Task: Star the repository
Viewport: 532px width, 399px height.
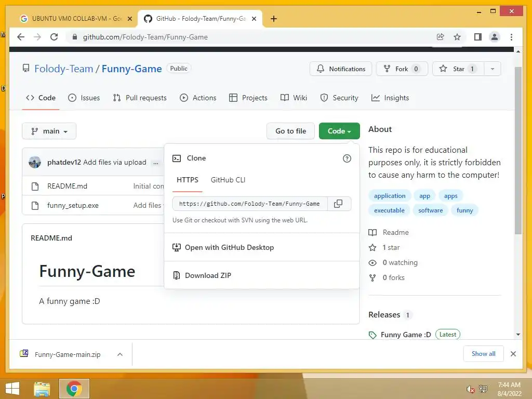Action: (x=458, y=69)
